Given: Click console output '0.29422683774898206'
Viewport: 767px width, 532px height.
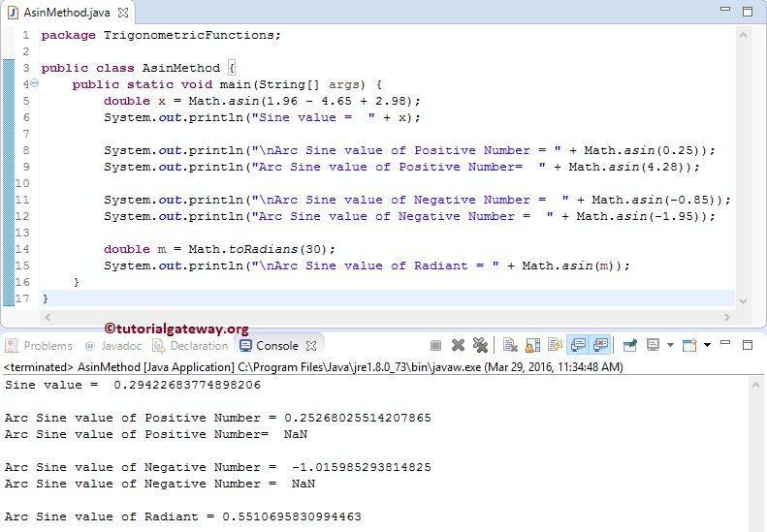Looking at the screenshot, I should (x=187, y=386).
